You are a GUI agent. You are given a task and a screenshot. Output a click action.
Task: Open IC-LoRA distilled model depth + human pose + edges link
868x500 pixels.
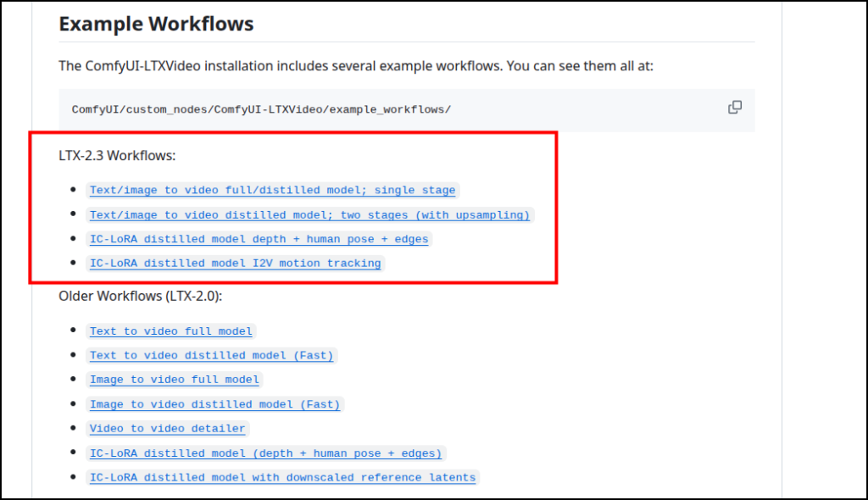click(259, 239)
